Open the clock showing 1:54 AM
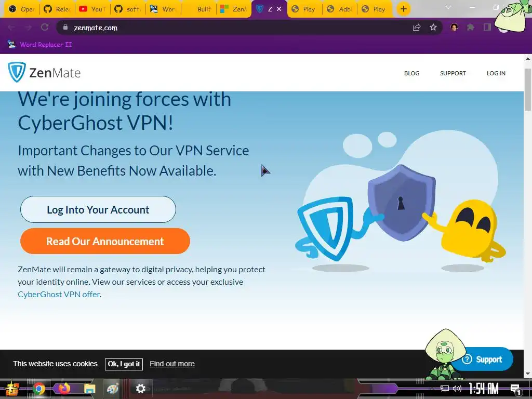 point(484,389)
